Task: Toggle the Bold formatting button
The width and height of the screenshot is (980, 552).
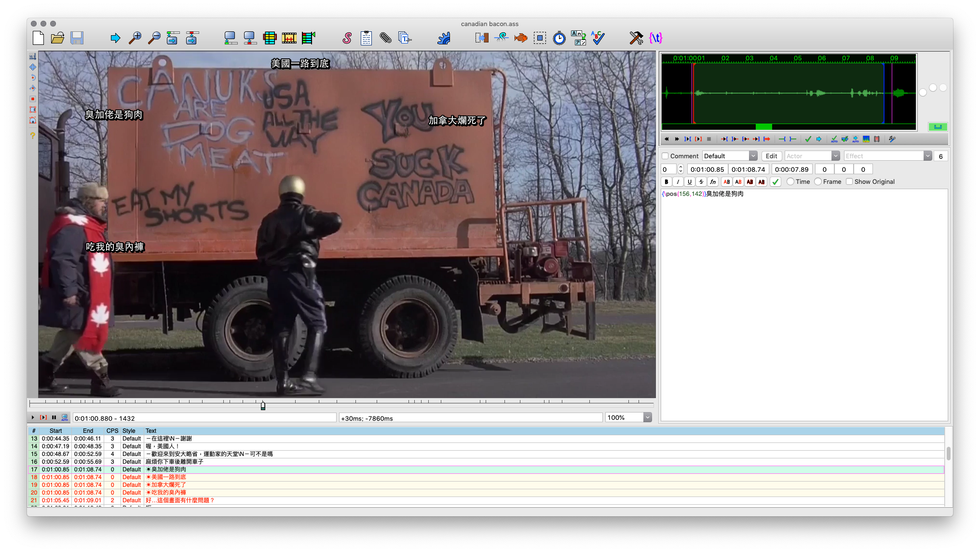Action: [667, 181]
